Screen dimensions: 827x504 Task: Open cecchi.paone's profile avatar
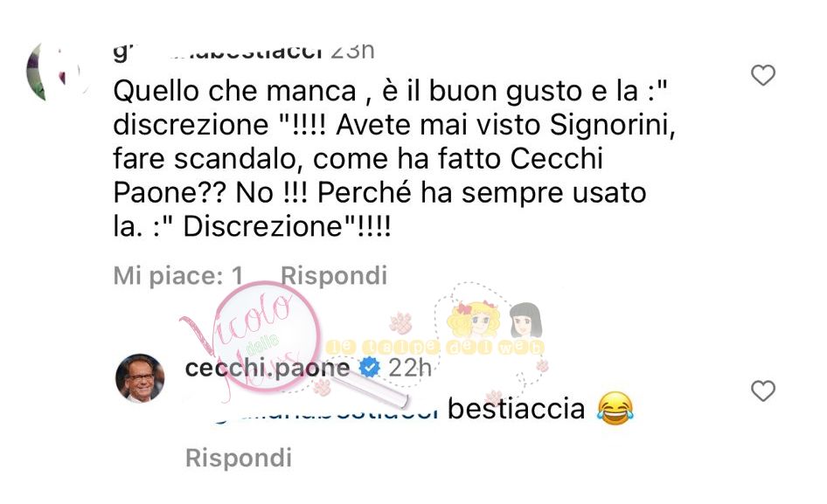point(140,378)
